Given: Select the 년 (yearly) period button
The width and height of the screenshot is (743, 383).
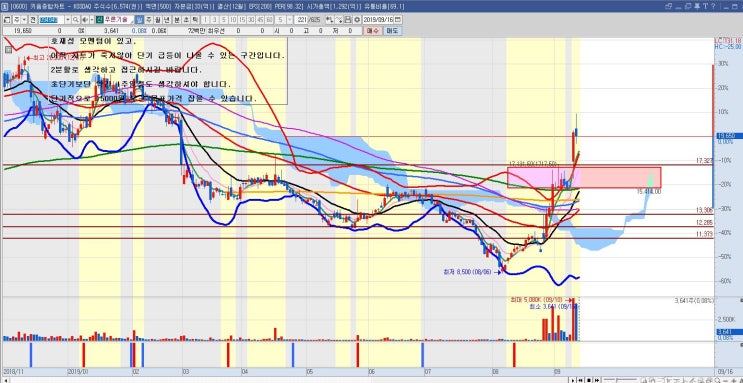Looking at the screenshot, I should point(166,20).
